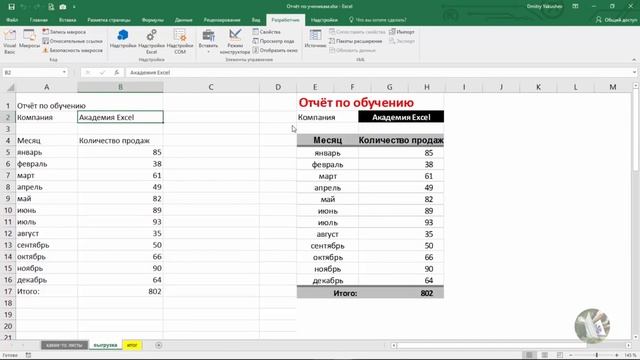The width and height of the screenshot is (640, 360).
Task: Open the Макросы dialog
Action: coord(29,39)
